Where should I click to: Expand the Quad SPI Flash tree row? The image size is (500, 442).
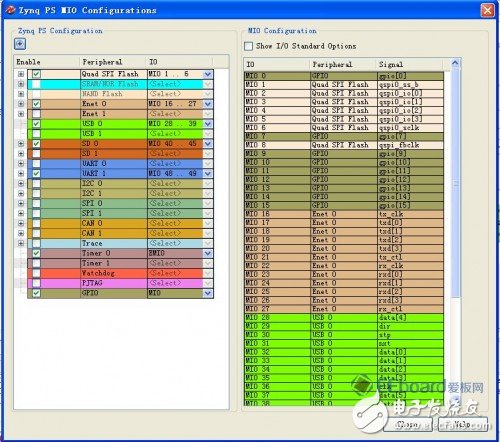pos(21,74)
